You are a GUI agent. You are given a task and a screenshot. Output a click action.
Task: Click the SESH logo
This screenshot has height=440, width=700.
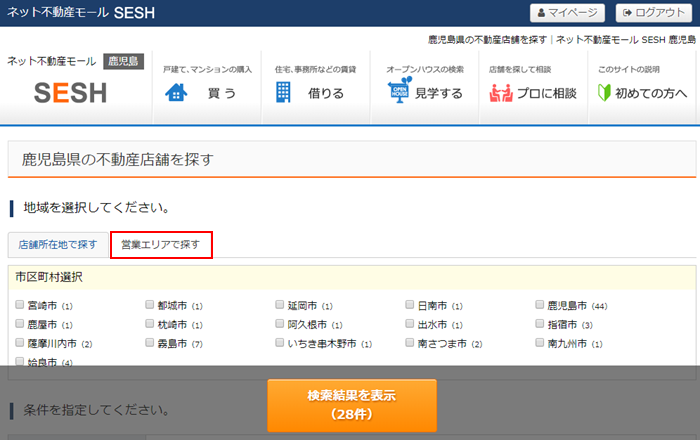click(70, 92)
